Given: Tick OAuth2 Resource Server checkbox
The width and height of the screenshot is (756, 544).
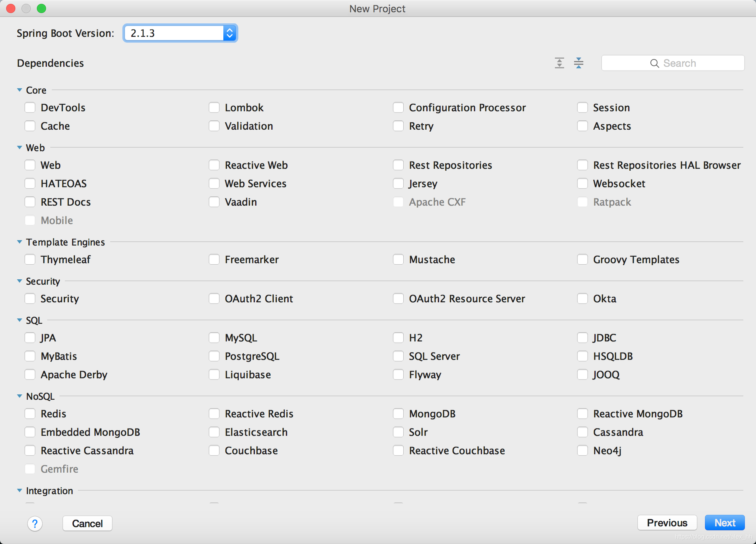Looking at the screenshot, I should (398, 298).
